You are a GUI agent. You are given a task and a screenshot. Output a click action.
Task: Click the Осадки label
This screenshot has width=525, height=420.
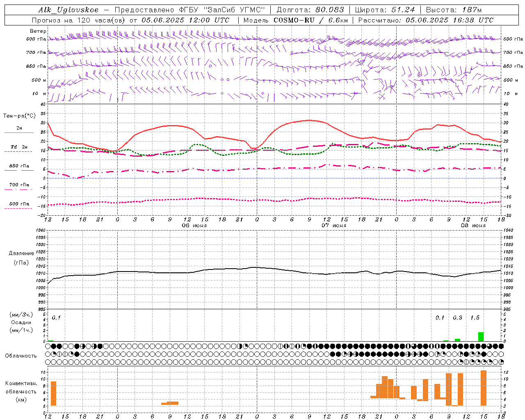(21, 322)
